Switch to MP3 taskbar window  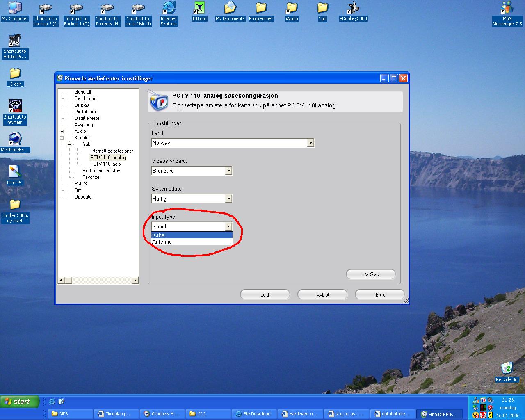click(x=70, y=414)
